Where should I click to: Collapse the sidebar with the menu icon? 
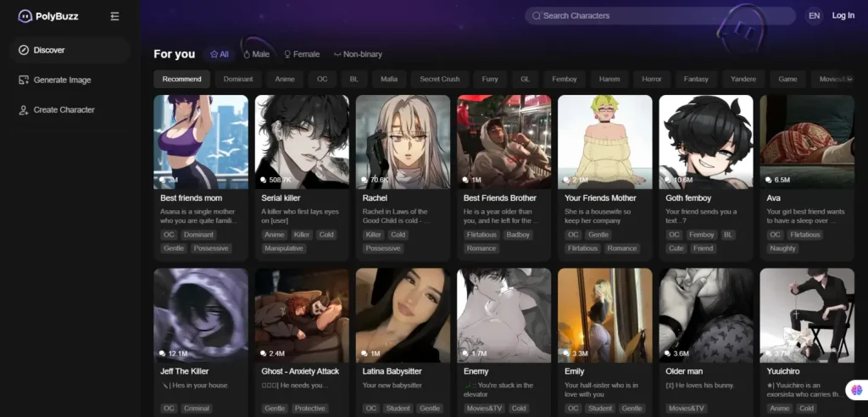click(114, 16)
